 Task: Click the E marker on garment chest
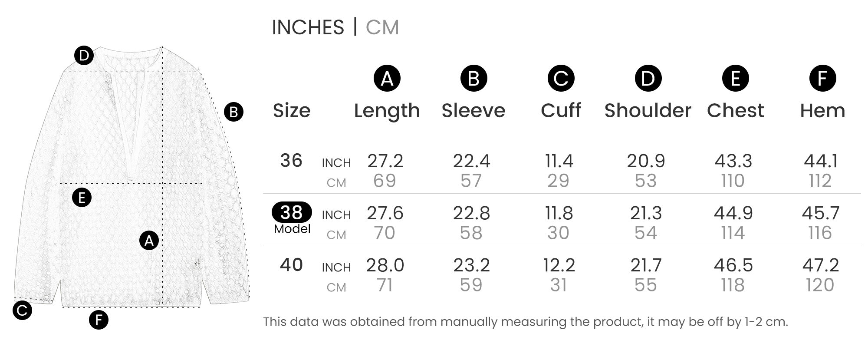coord(82,198)
